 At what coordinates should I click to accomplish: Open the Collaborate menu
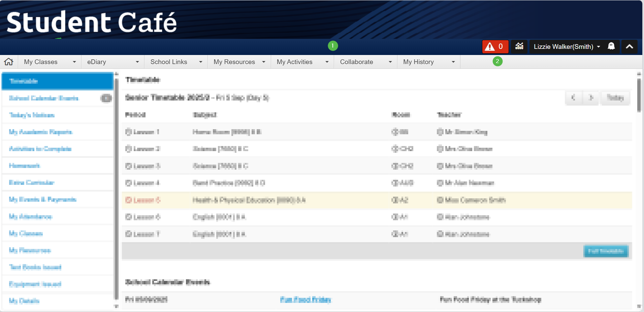(365, 62)
